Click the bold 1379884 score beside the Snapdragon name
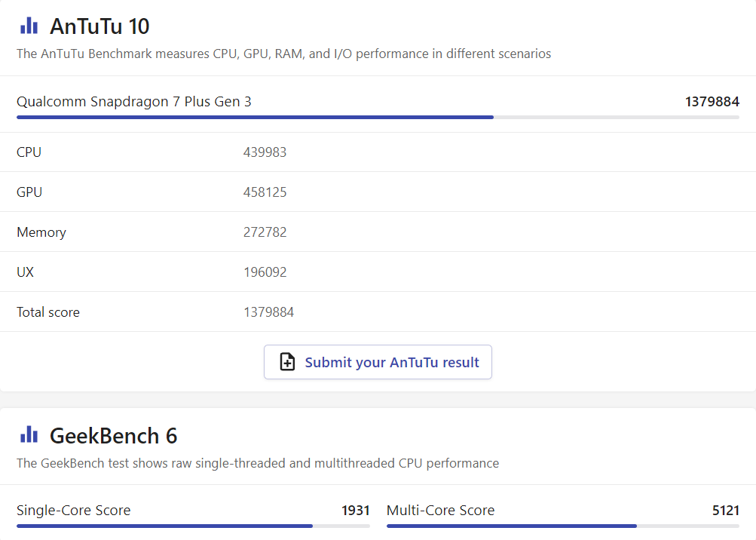The height and width of the screenshot is (540, 756). tap(712, 102)
